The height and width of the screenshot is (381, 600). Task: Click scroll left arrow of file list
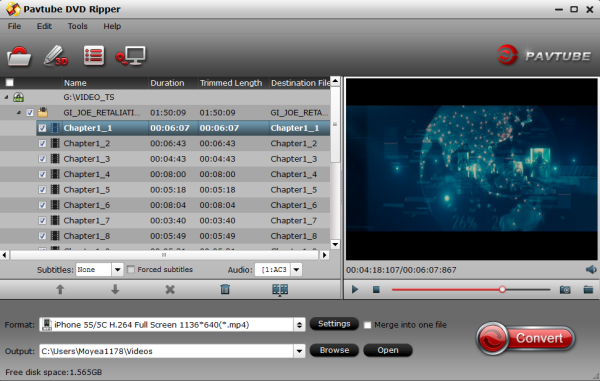pyautogui.click(x=4, y=255)
